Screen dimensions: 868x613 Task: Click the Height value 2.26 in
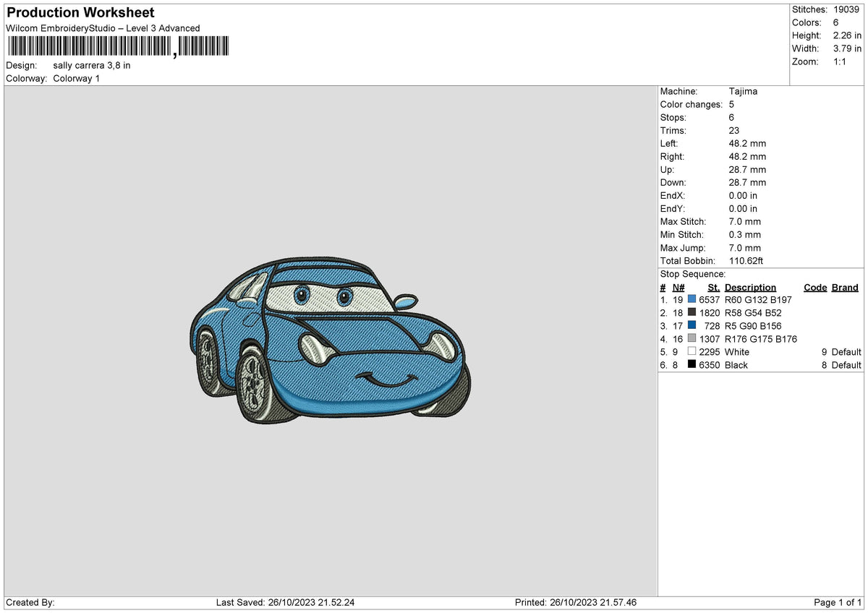(847, 35)
